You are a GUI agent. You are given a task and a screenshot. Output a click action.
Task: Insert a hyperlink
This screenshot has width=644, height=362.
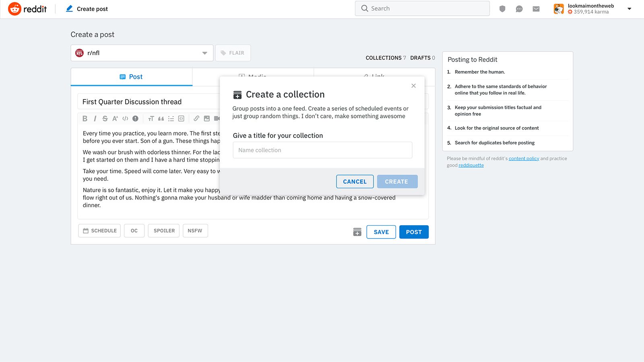click(x=196, y=119)
